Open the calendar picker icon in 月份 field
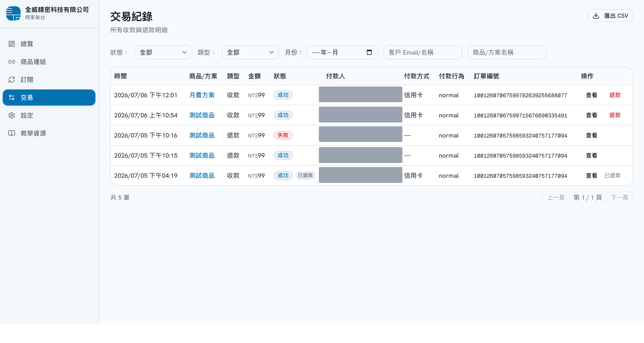The image size is (644, 343). tap(369, 52)
